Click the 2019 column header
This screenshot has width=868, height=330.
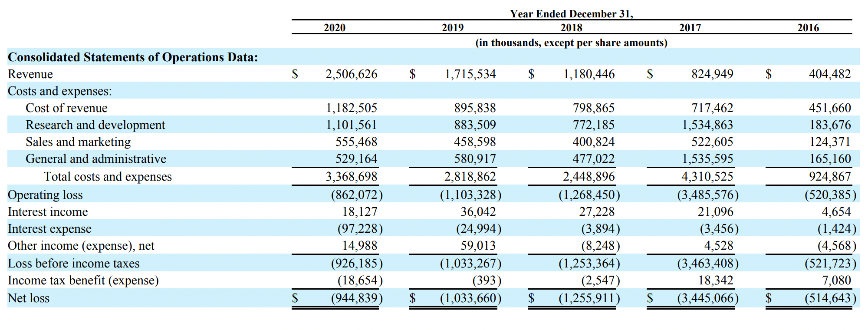click(x=453, y=27)
